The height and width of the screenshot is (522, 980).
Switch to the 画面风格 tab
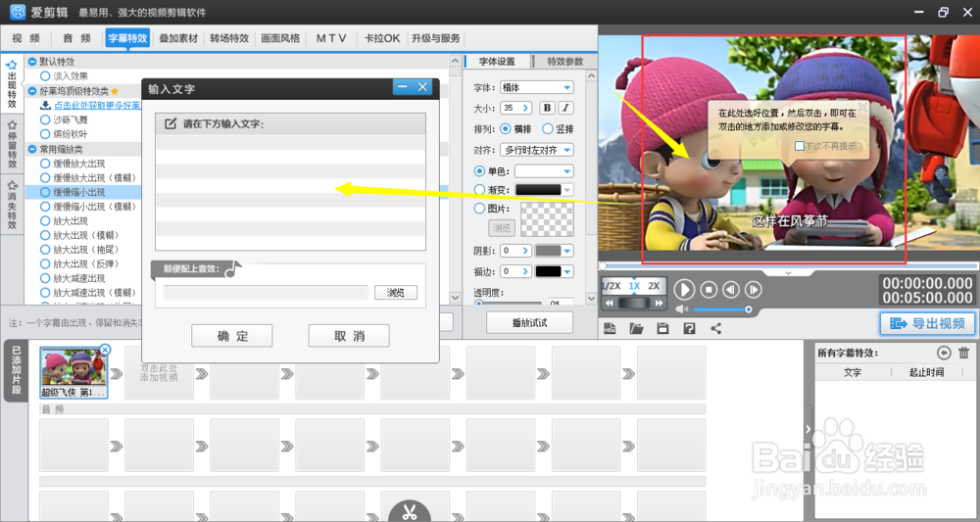[280, 38]
